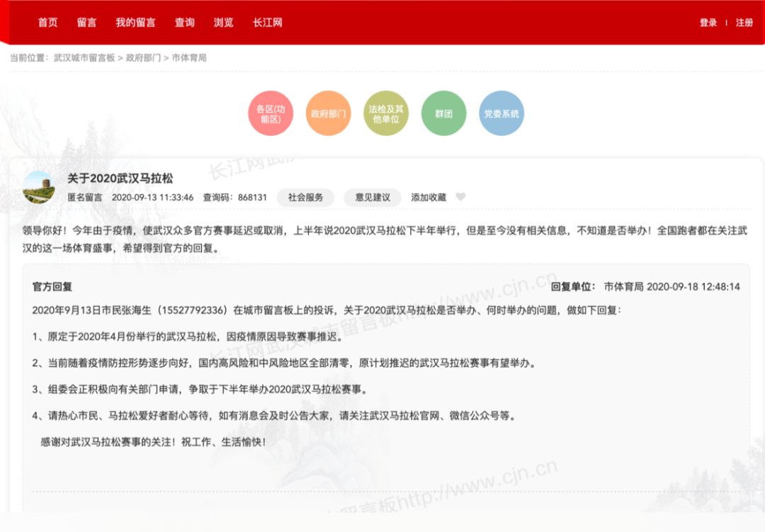Open the 查询 navigation item
The width and height of the screenshot is (765, 532).
(x=184, y=22)
